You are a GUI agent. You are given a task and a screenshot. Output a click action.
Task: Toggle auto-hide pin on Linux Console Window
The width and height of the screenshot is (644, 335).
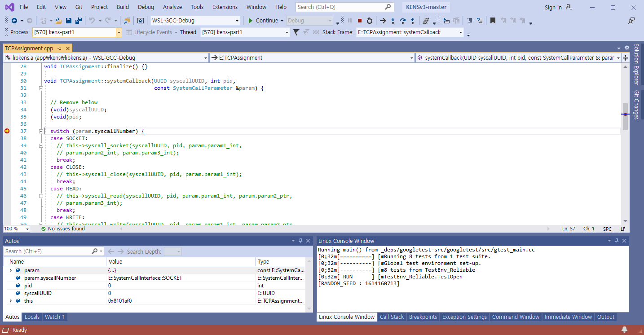point(617,241)
